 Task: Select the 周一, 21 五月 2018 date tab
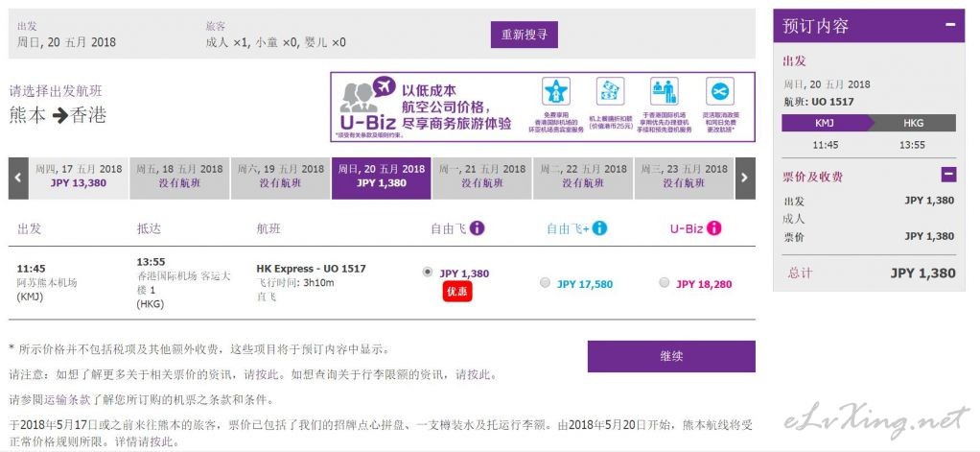pos(482,178)
